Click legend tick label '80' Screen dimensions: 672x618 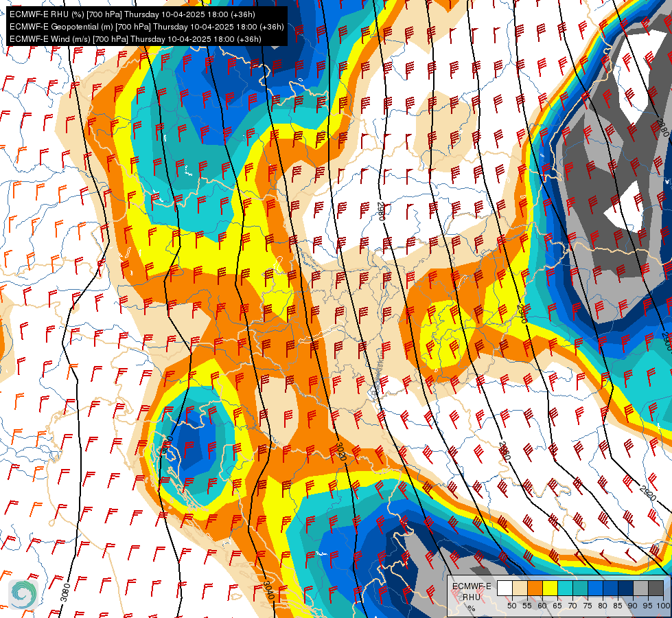click(x=603, y=606)
